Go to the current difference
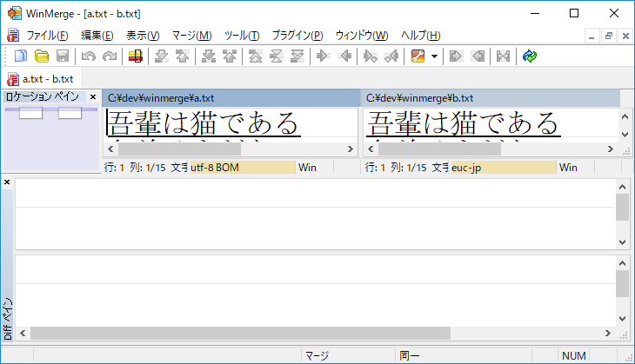This screenshot has width=635, height=364. pos(277,56)
